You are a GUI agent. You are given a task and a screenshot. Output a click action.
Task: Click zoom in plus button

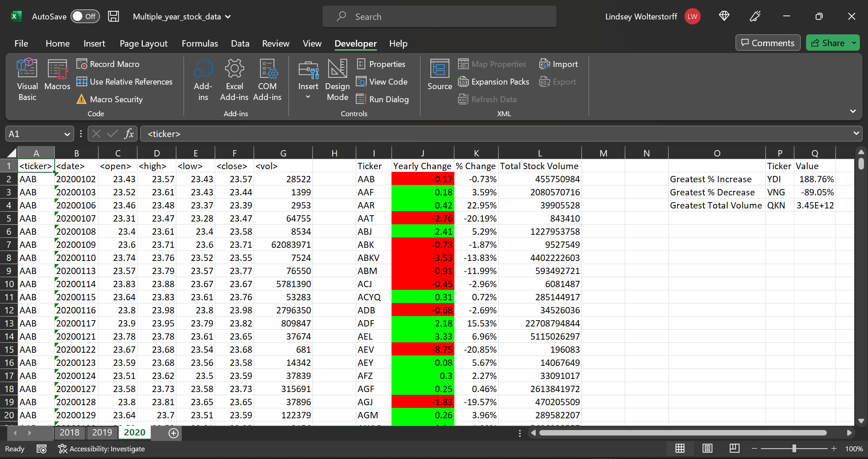[834, 449]
